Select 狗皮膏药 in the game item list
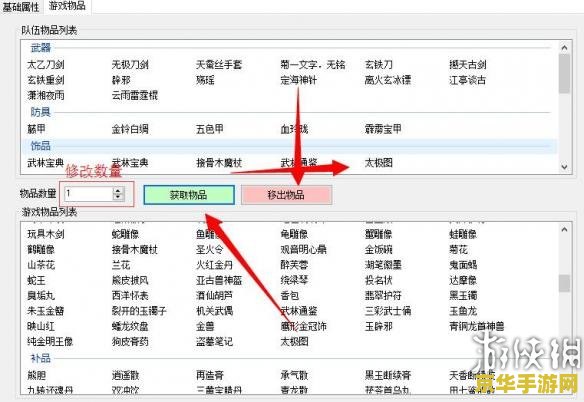The width and height of the screenshot is (584, 402). 130,342
